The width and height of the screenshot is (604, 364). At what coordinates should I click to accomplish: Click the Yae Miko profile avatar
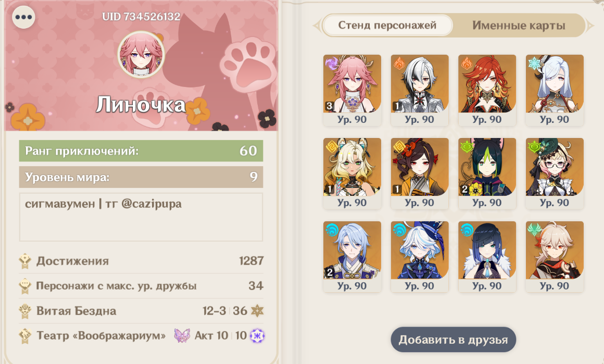coord(142,55)
